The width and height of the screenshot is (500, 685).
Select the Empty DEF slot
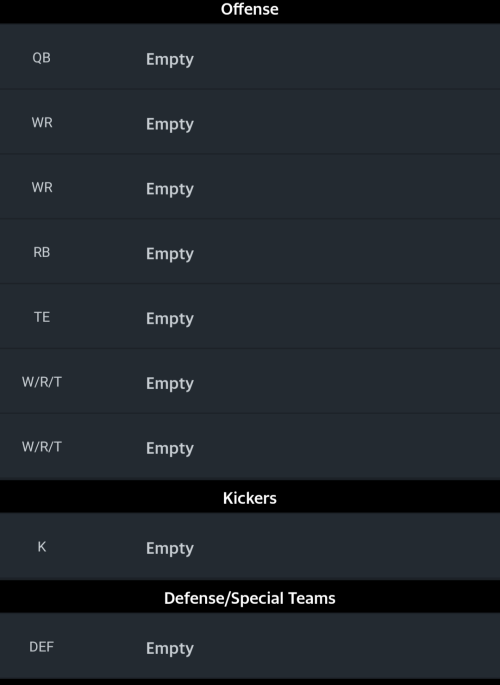[x=169, y=648]
